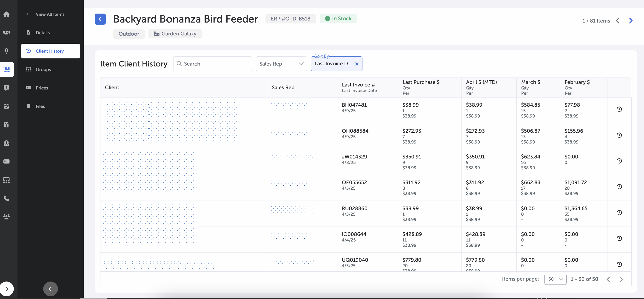Click the home icon in left rail

[6, 14]
